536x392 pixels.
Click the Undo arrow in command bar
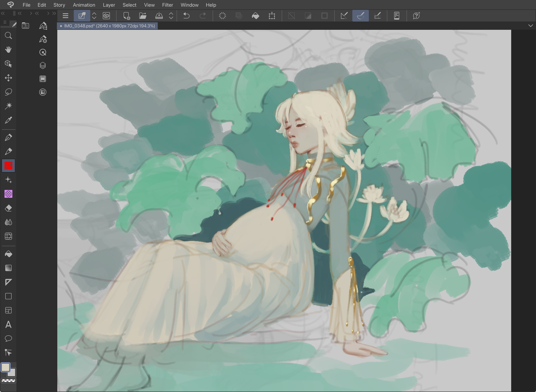click(186, 16)
